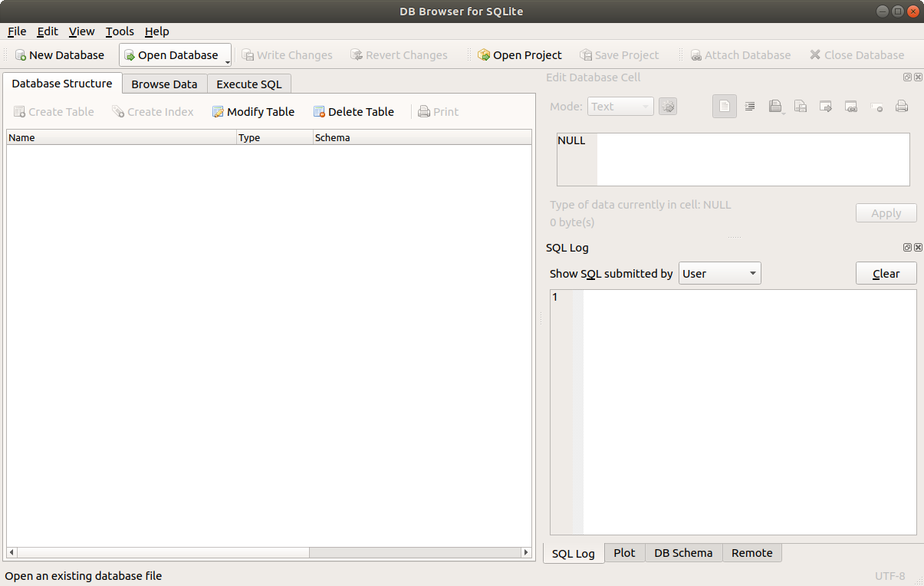Switch to the Browse Data tab

click(164, 84)
